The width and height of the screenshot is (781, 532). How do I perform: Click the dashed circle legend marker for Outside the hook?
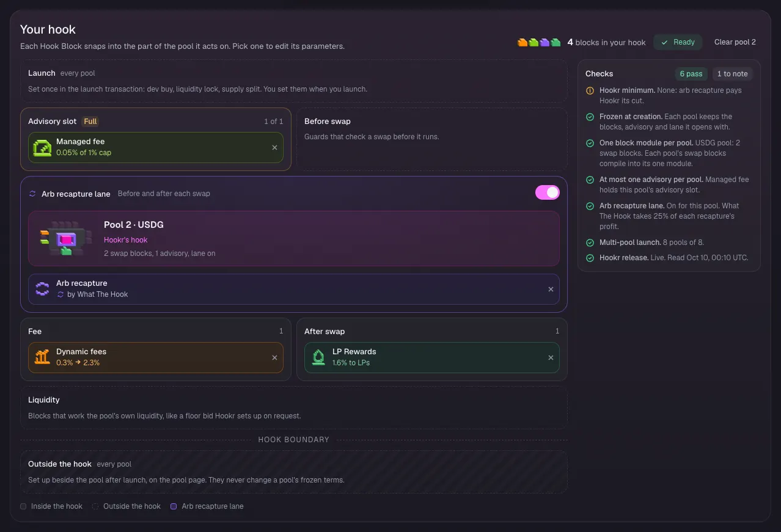coord(95,506)
